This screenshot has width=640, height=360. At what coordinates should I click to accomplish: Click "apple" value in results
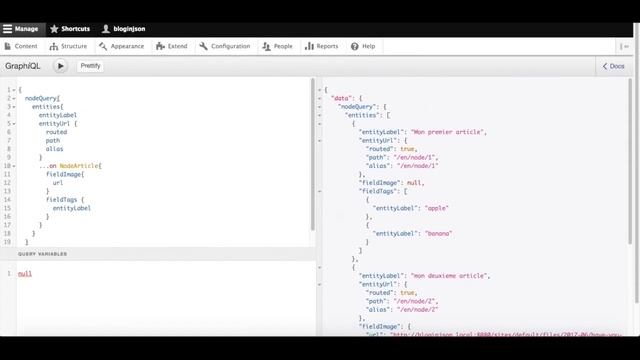437,208
